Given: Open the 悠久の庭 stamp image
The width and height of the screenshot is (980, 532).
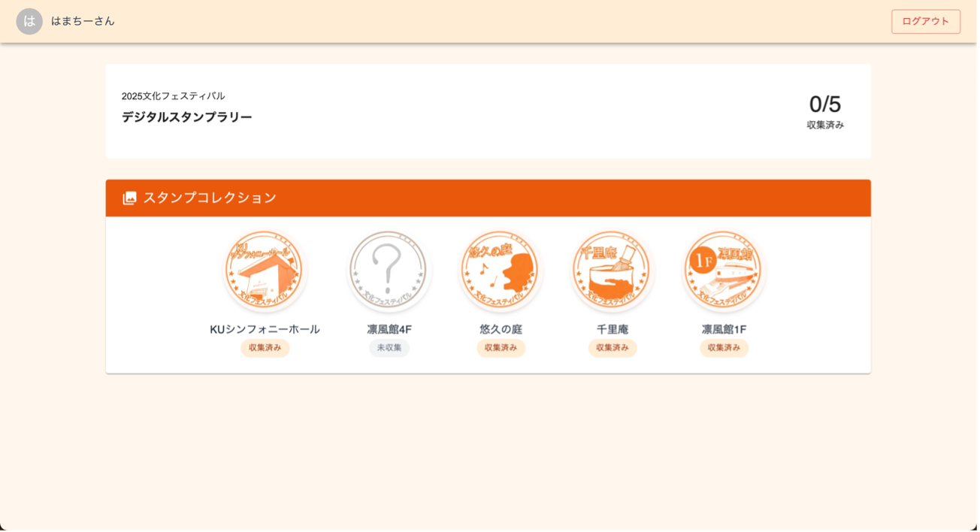Looking at the screenshot, I should point(500,271).
